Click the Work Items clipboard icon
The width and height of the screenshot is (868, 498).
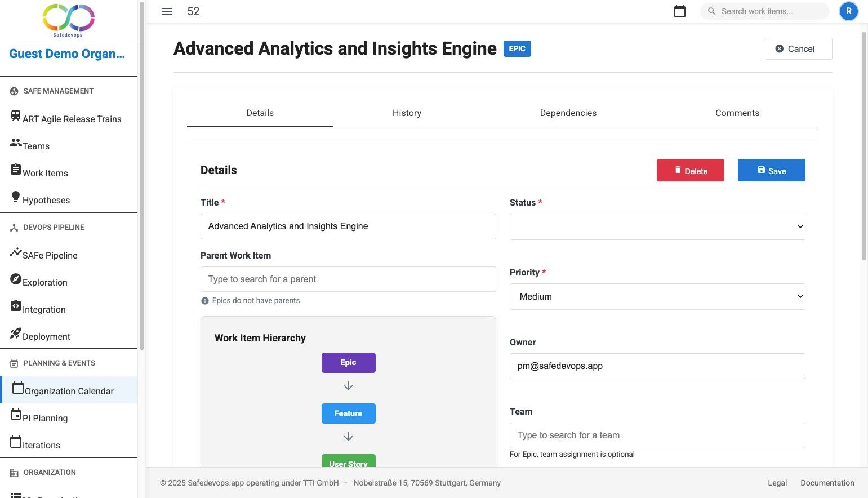pyautogui.click(x=16, y=169)
